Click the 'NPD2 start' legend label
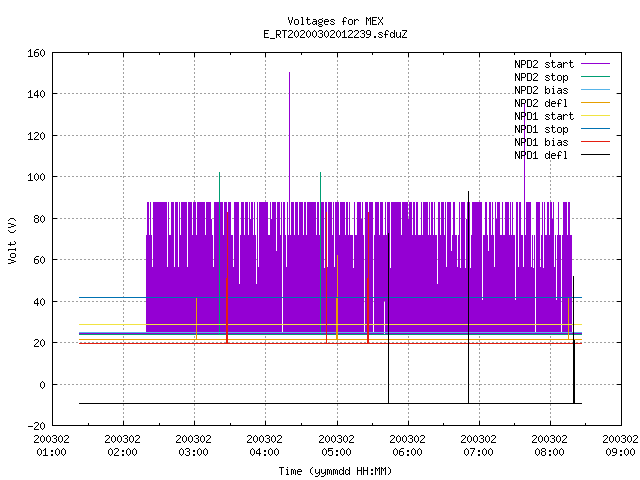 coord(544,64)
